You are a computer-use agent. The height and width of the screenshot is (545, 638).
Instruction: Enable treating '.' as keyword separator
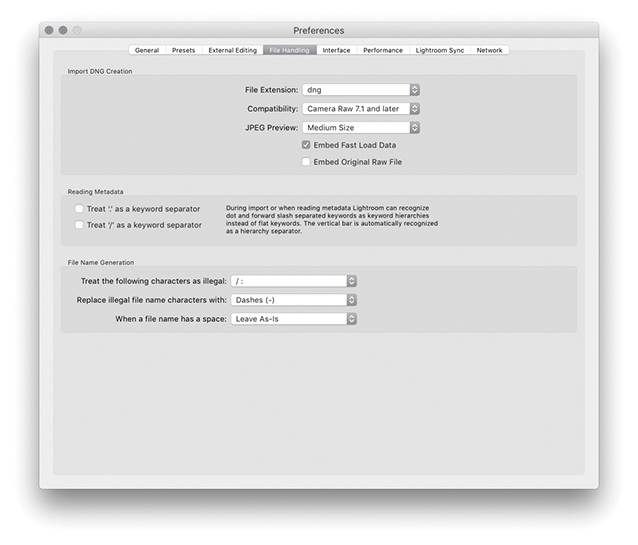pos(79,209)
